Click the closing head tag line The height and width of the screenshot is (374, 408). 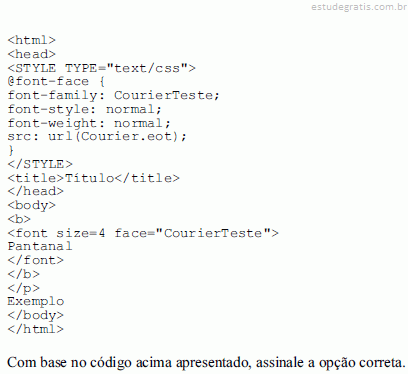coord(36,191)
